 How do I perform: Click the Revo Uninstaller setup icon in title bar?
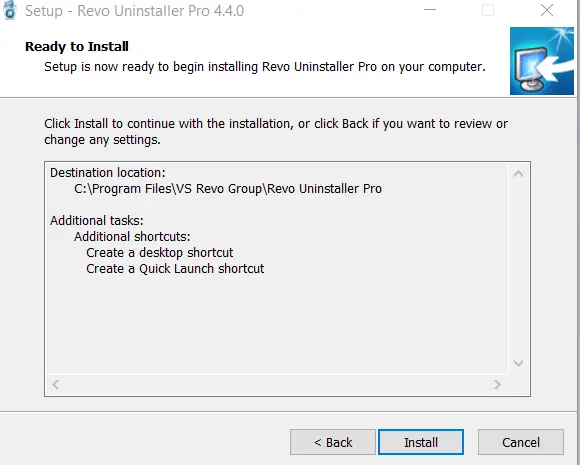pos(10,10)
